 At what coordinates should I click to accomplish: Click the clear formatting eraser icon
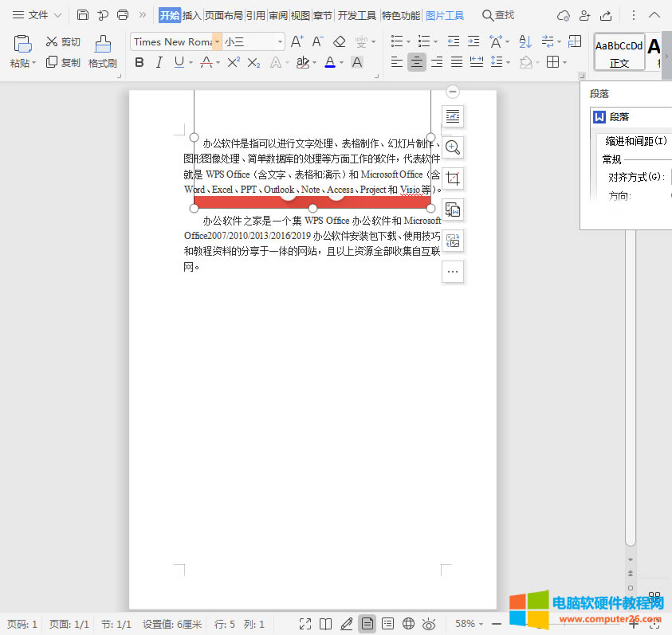340,41
